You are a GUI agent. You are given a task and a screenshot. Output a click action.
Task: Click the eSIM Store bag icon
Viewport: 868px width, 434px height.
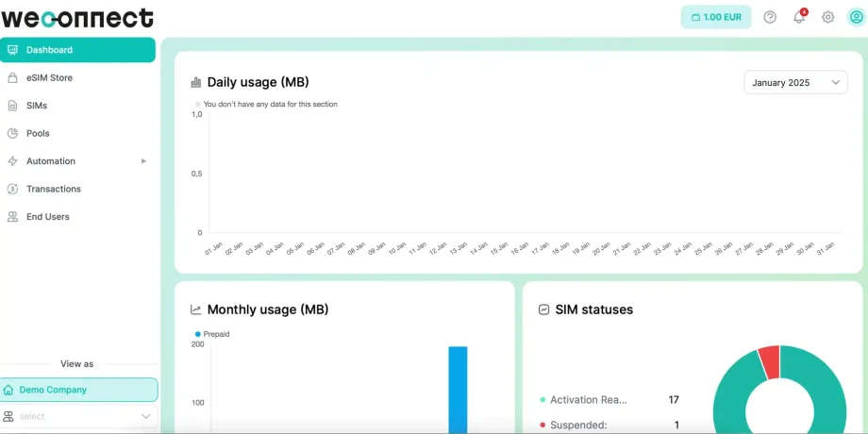(12, 77)
